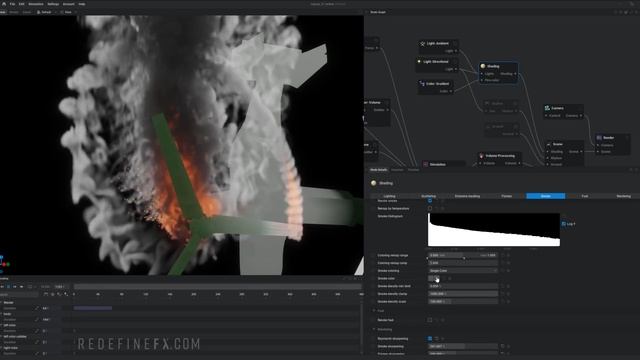Click the pencil icon in the Render track's first row
Viewport: 640px width, 360px height.
point(37,308)
